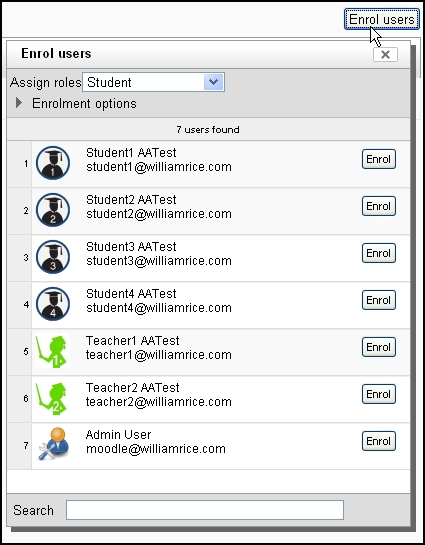Click Student3 AATest graduate avatar icon
The height and width of the screenshot is (545, 425).
[x=53, y=257]
